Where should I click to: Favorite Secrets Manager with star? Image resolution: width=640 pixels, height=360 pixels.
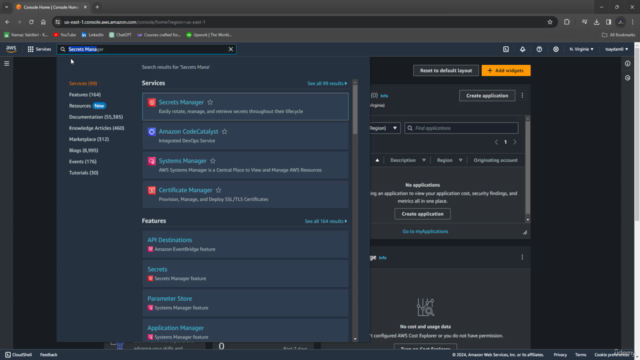[x=210, y=102]
